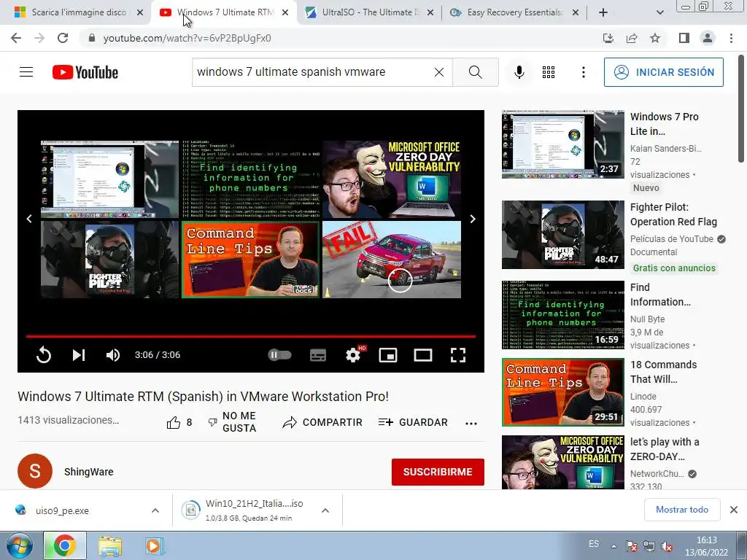Screen dimensions: 747x560
Task: Clear the search text with X
Action: pos(438,72)
